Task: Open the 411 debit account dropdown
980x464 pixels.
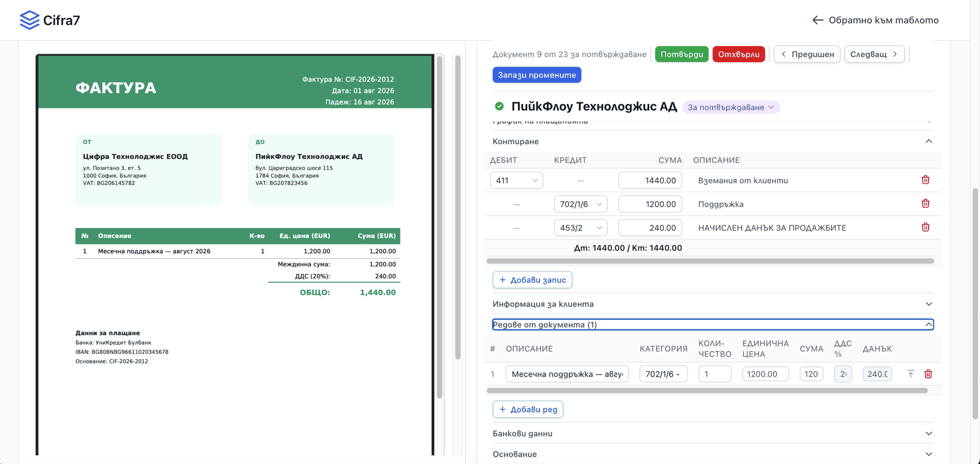Action: tap(517, 180)
